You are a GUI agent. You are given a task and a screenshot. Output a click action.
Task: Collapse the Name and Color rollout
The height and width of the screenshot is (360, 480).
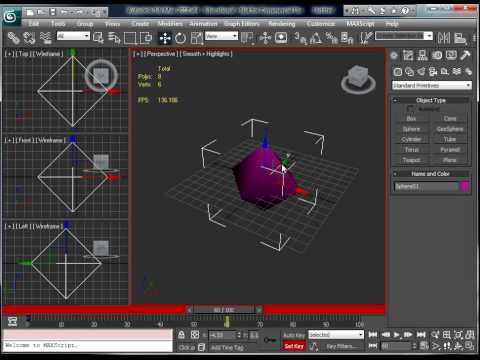432,174
